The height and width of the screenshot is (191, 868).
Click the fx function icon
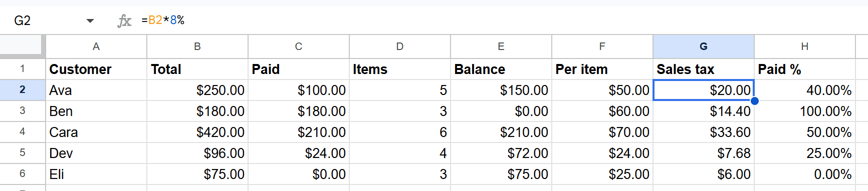tap(124, 20)
